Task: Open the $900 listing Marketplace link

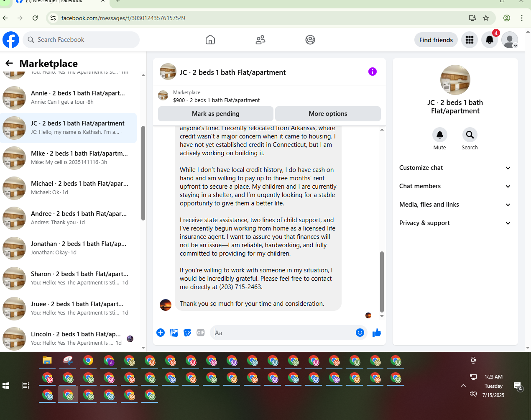Action: tap(216, 100)
